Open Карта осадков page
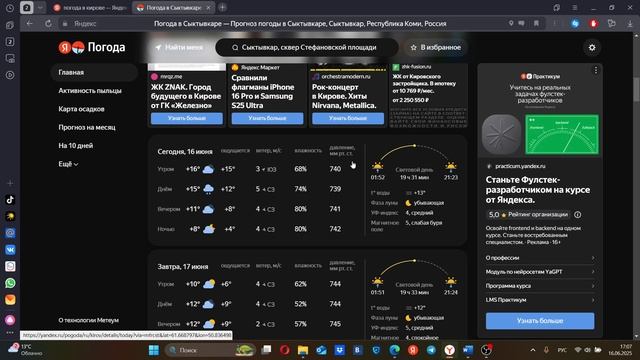The width and height of the screenshot is (640, 360). (81, 109)
